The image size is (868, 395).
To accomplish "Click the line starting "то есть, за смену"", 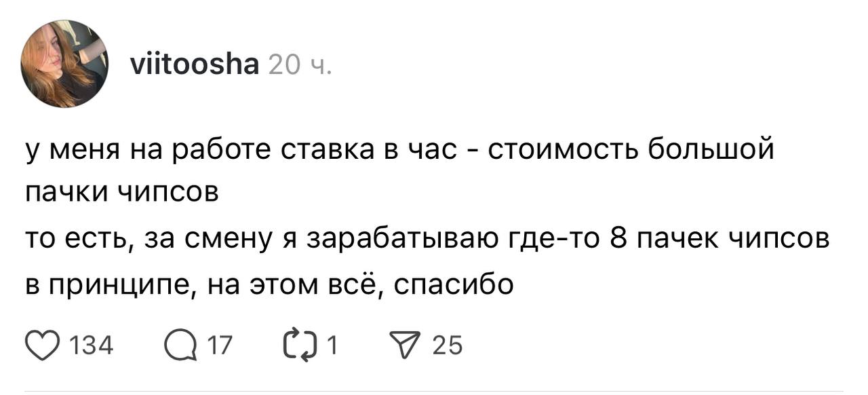I will click(427, 240).
